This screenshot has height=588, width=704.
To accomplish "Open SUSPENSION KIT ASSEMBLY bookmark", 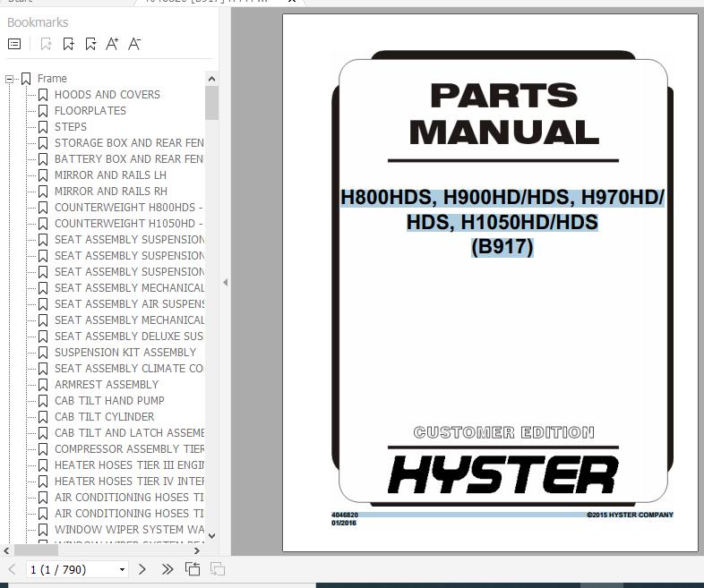I will (125, 353).
